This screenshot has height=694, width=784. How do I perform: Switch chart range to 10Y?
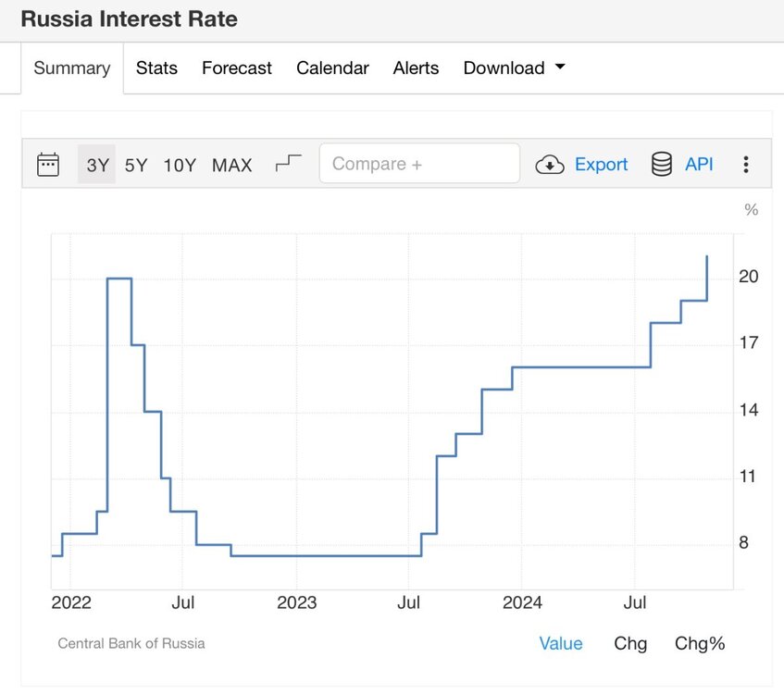click(180, 165)
